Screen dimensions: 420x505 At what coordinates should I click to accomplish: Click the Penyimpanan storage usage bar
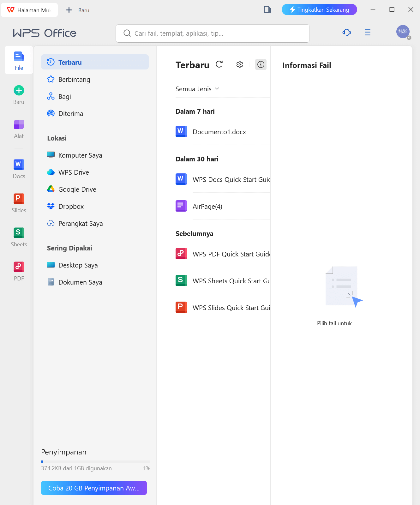(x=96, y=461)
